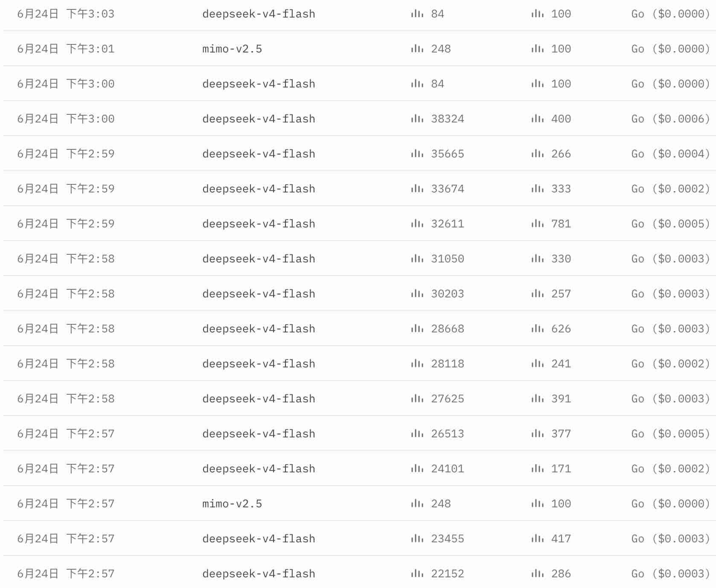
Task: Click the chart icon next to 626
Action: coord(537,329)
